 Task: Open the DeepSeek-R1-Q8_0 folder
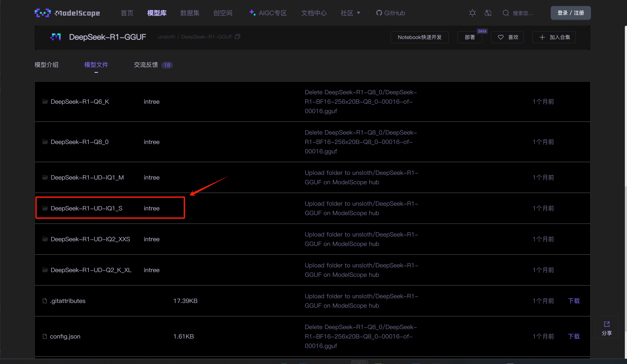point(79,142)
